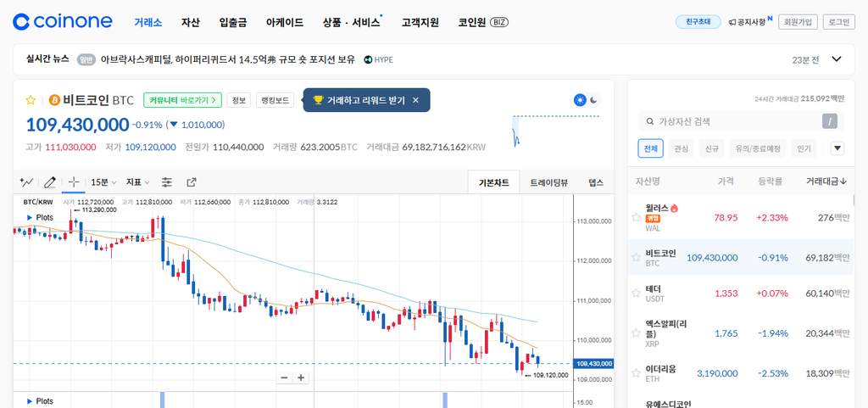Open 공지사항 megaphone notice link
868x408 pixels.
click(x=749, y=21)
